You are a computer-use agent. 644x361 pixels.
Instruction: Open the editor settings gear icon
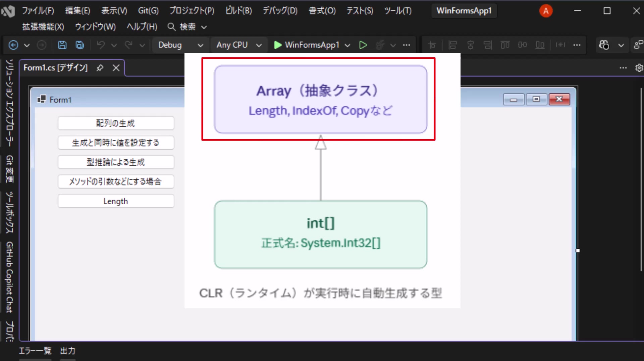[x=639, y=68]
